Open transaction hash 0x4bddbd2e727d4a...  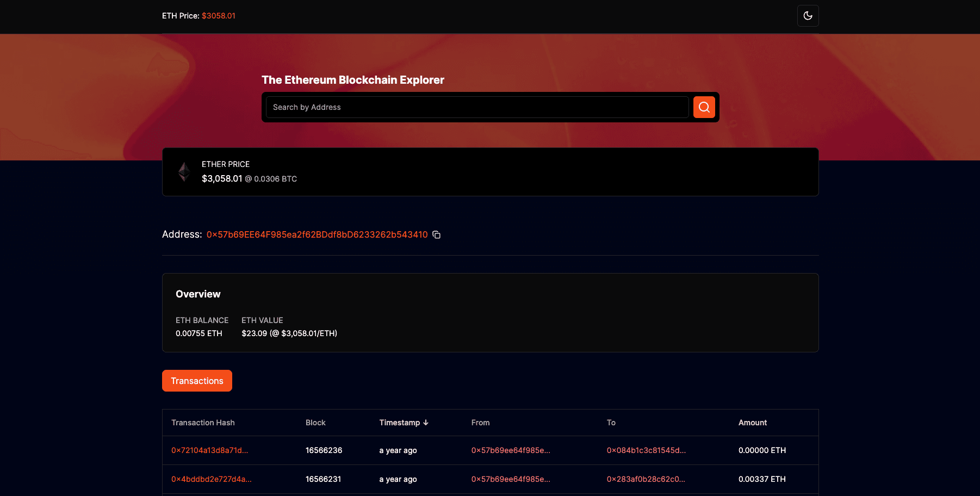[212, 479]
